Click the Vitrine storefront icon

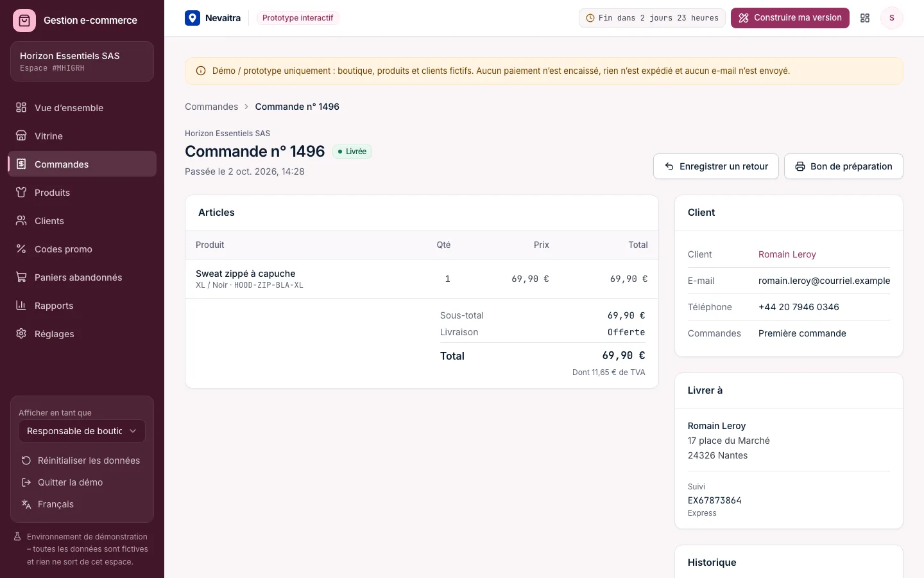coord(21,136)
